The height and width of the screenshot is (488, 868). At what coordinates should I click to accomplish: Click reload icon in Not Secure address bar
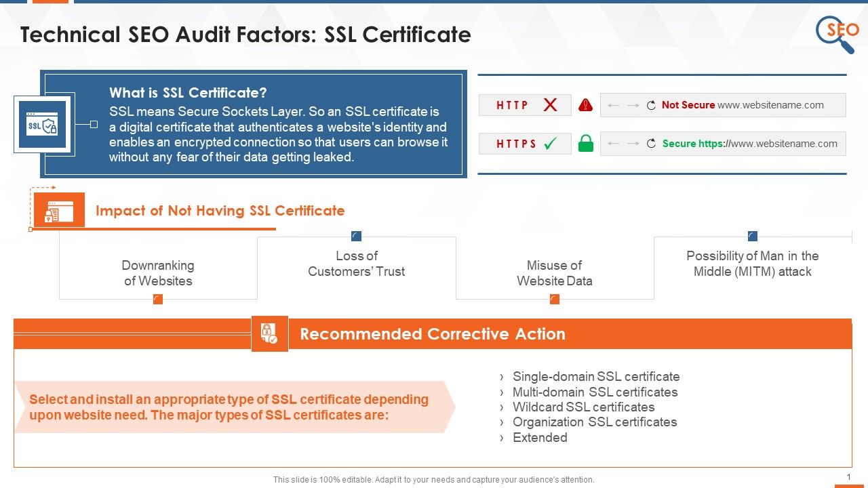click(x=651, y=106)
